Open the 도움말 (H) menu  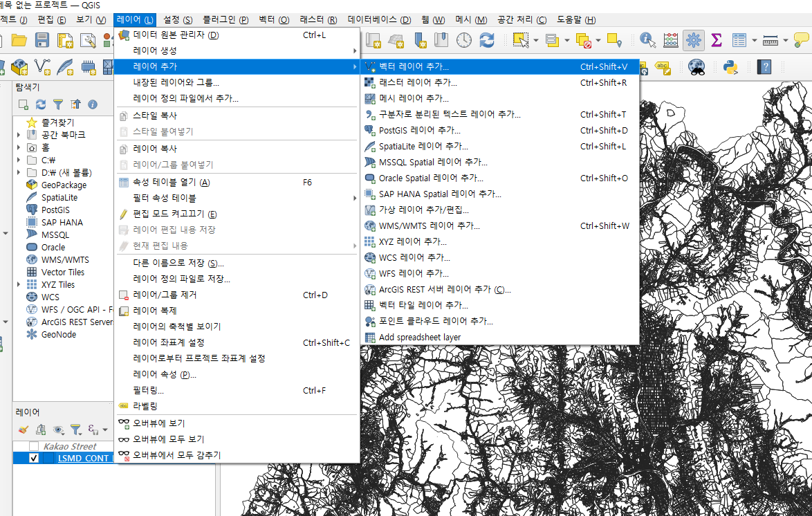pyautogui.click(x=576, y=19)
